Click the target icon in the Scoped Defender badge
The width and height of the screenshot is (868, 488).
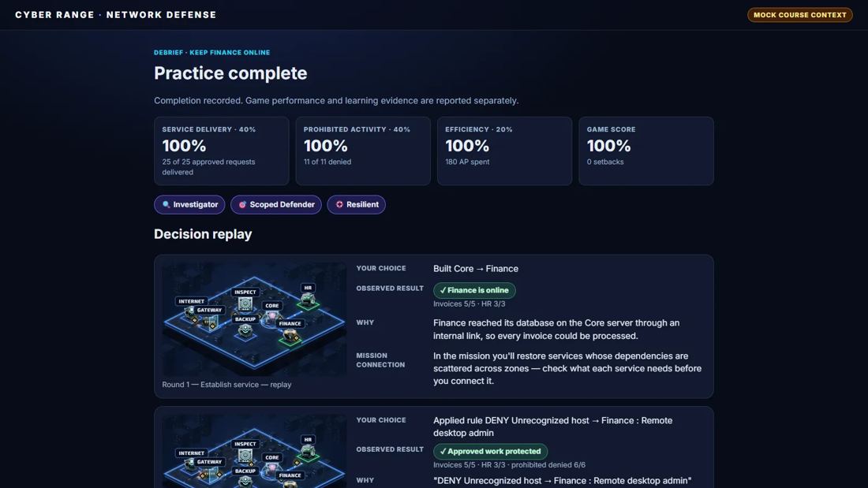tap(242, 205)
